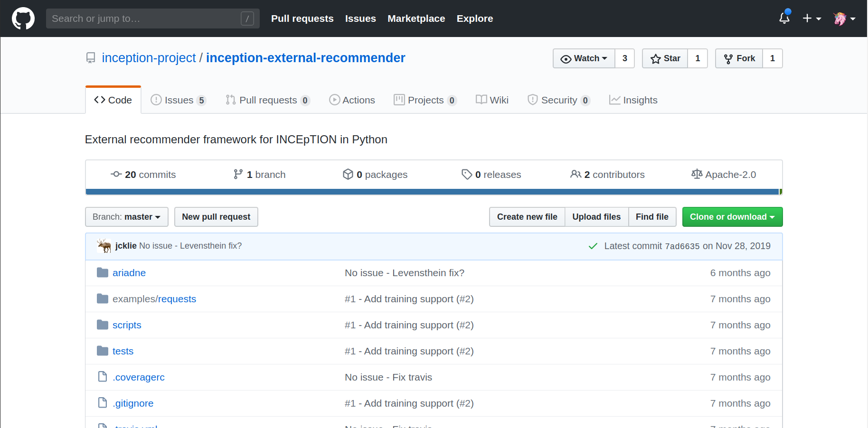Viewport: 868px width, 428px height.
Task: Open the Projects tab
Action: coord(425,100)
